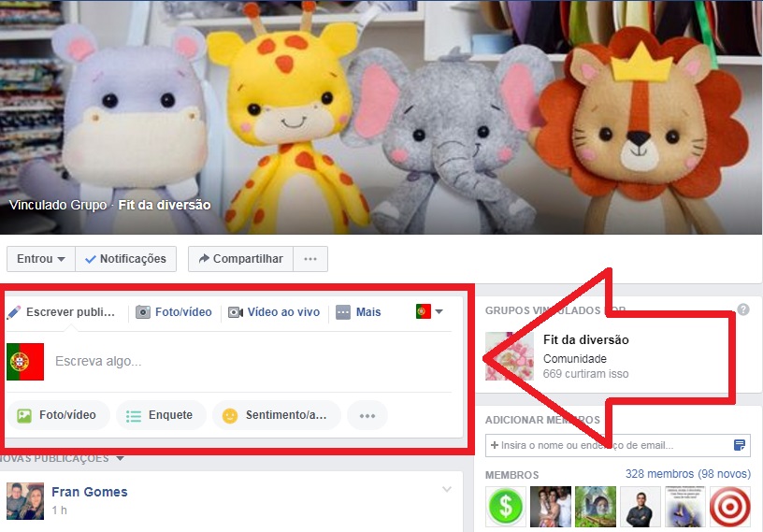Open more composer options three-dots pill
763x532 pixels.
[x=367, y=415]
